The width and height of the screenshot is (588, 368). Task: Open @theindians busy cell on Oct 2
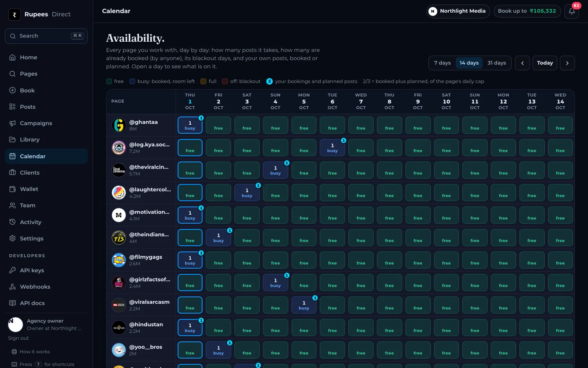click(218, 238)
